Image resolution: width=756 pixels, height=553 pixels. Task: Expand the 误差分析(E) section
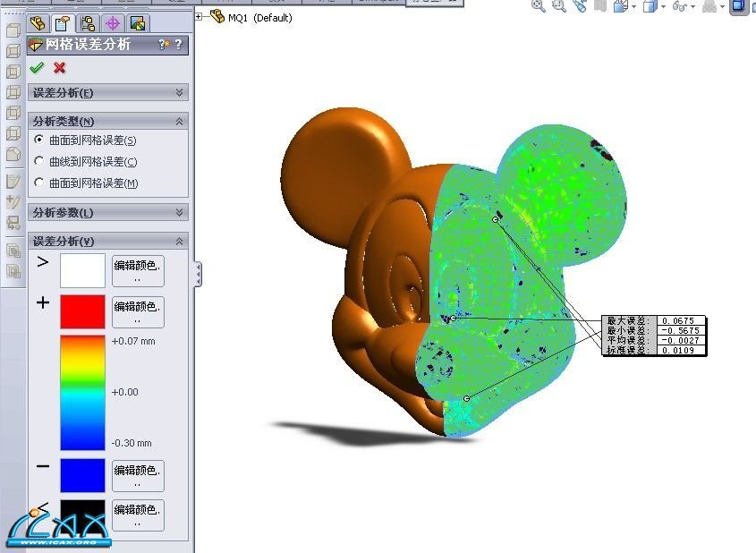(x=180, y=92)
